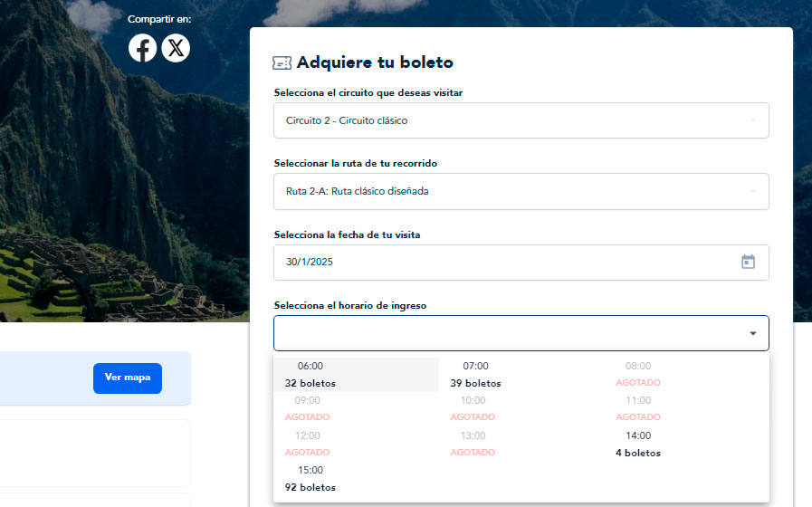Click the sold-out 10:00 time option
Screen dimensions: 812x507
[x=473, y=408]
